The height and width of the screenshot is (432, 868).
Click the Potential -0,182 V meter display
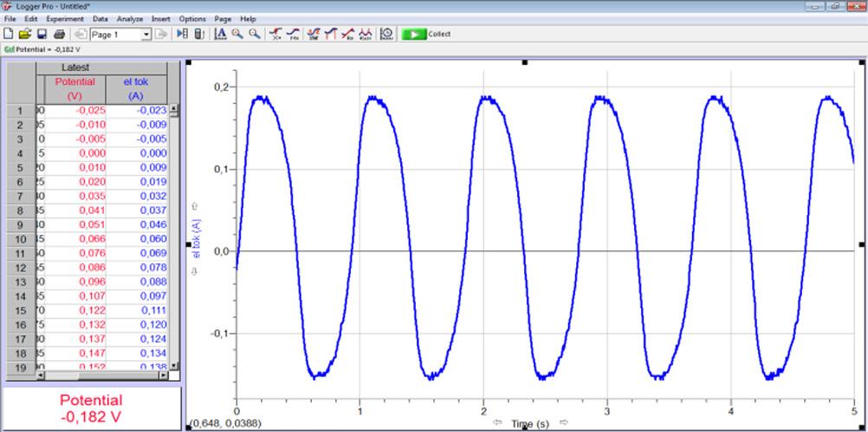point(91,409)
